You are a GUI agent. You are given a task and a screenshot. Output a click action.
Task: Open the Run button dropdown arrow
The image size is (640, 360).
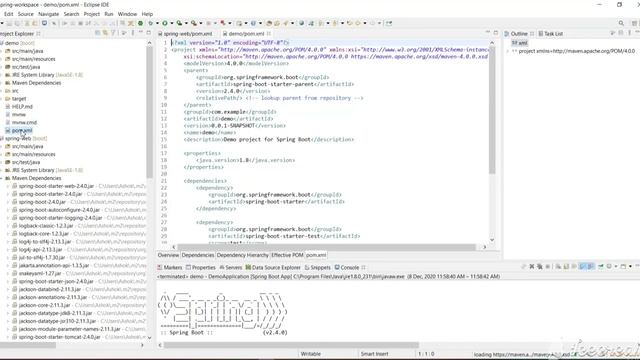click(x=172, y=23)
